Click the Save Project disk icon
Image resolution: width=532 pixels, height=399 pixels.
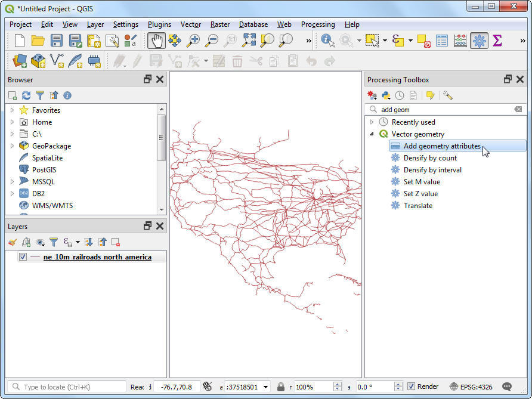(57, 41)
